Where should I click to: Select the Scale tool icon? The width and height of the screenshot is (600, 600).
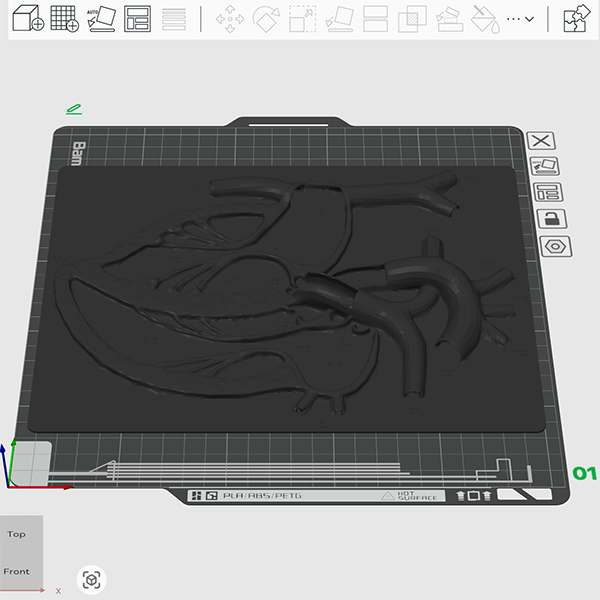click(x=302, y=19)
